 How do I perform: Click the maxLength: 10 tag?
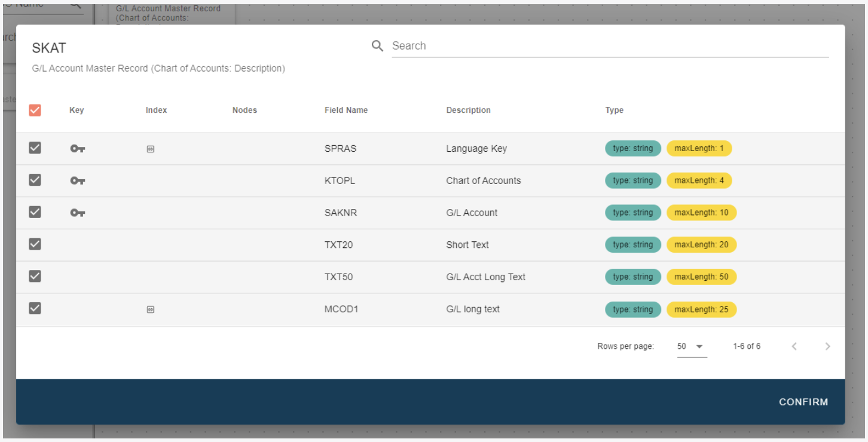[701, 213]
